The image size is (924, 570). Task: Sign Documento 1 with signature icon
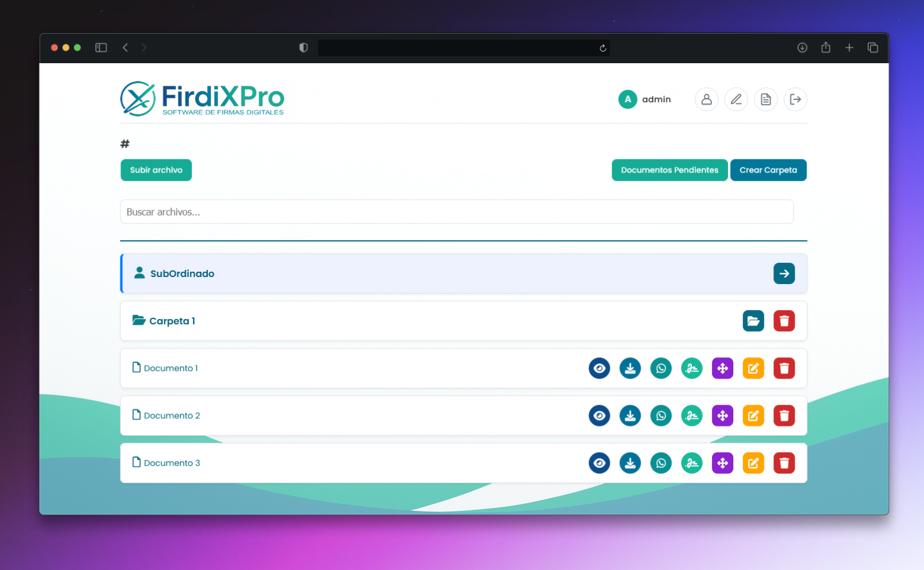pyautogui.click(x=691, y=369)
